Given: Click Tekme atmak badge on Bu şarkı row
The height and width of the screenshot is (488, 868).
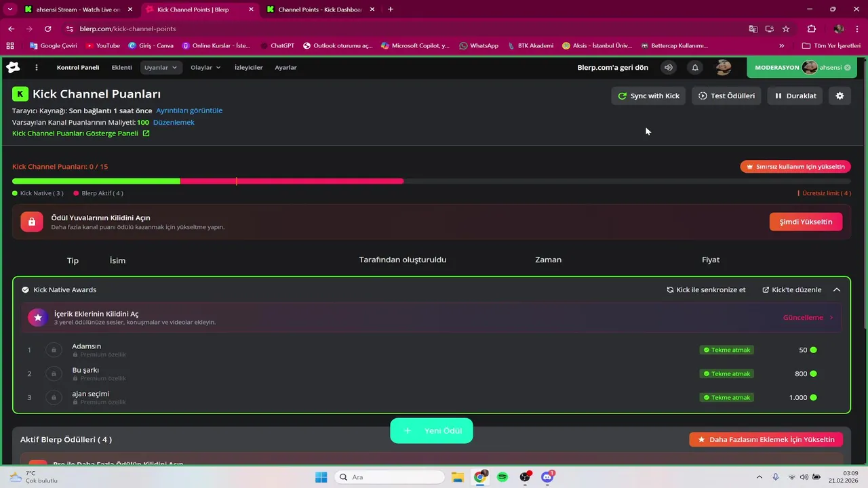Looking at the screenshot, I should point(727,373).
